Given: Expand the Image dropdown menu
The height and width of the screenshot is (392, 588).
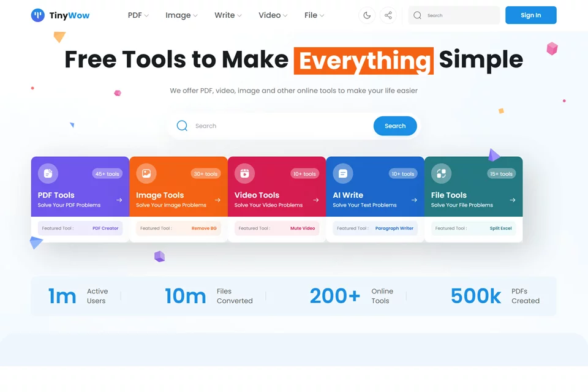Looking at the screenshot, I should pos(181,15).
